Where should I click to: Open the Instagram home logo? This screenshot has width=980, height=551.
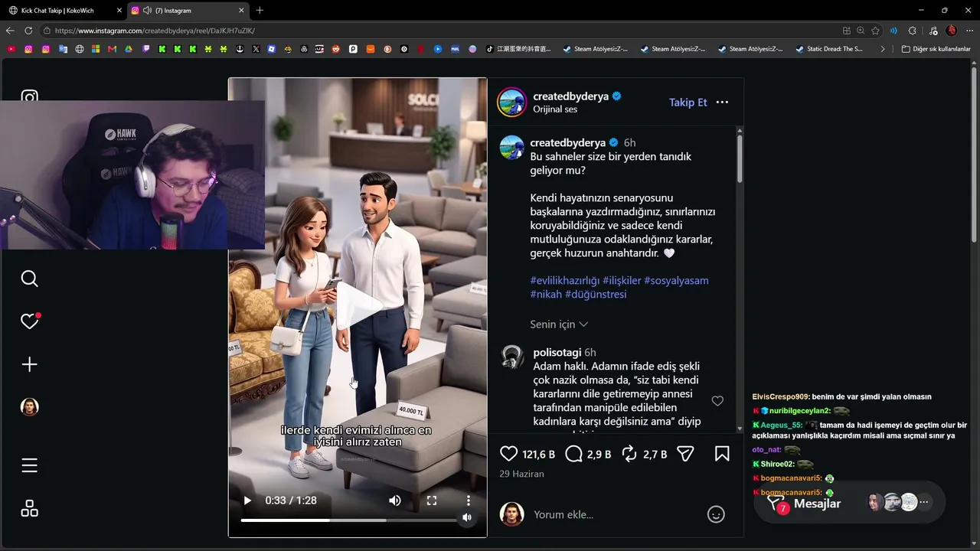click(29, 98)
